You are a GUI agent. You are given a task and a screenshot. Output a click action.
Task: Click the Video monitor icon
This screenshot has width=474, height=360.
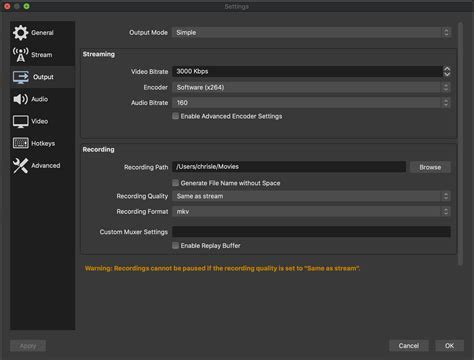[x=21, y=121]
